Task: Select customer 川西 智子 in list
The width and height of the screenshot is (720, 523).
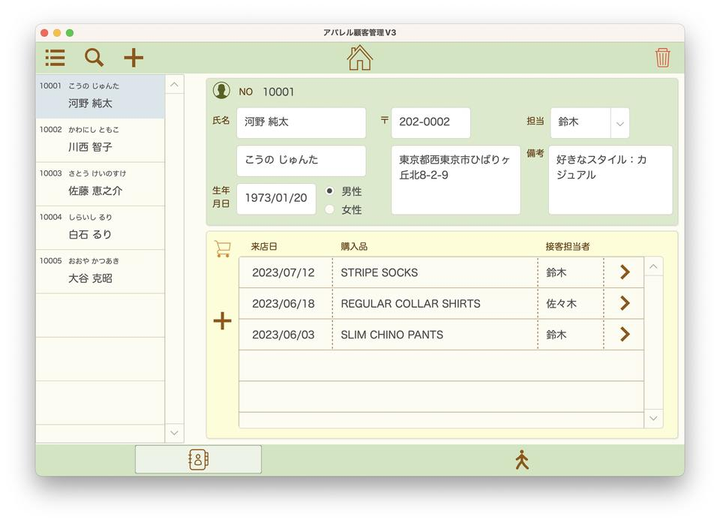Action: (100, 140)
